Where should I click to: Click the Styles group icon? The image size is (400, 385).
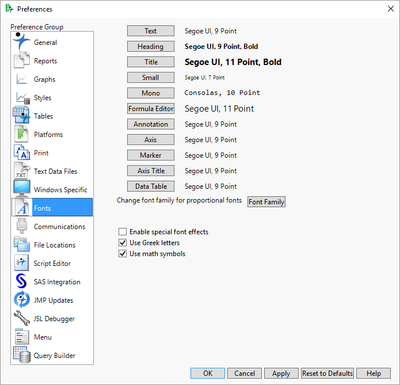22,97
